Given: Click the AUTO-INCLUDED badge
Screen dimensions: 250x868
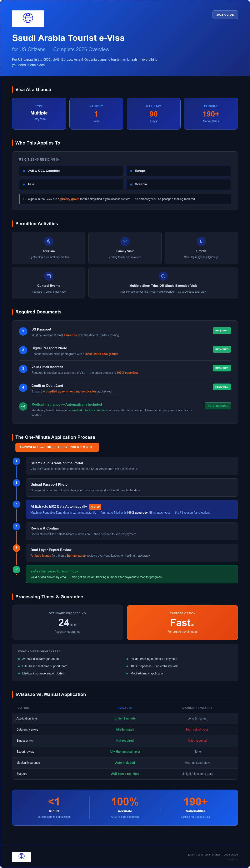Looking at the screenshot, I should coord(218,406).
